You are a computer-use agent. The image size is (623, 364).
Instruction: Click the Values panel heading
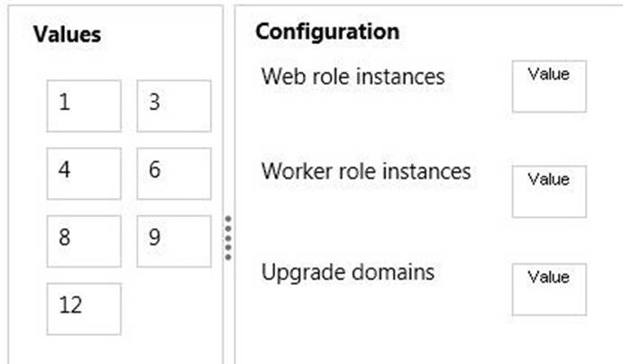67,35
